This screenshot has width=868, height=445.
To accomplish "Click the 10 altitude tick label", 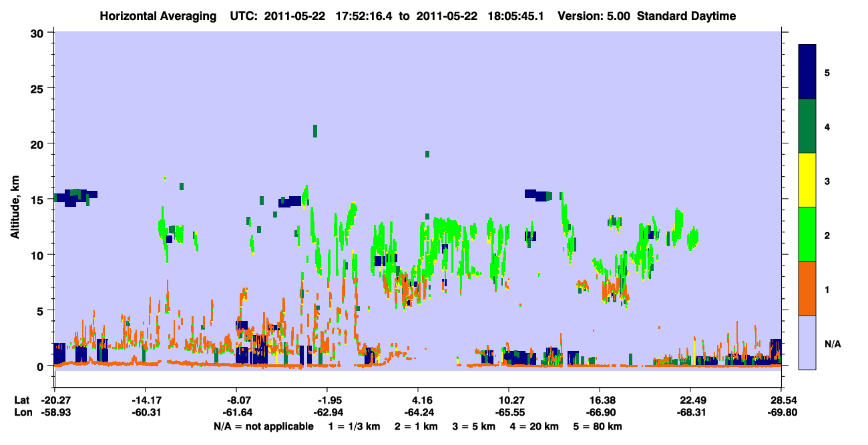I will (38, 255).
